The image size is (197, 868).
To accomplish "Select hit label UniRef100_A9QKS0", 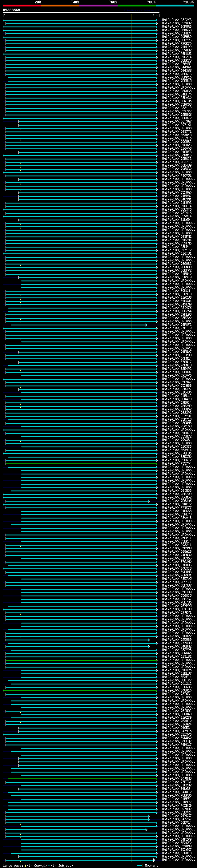I will coord(177,43).
